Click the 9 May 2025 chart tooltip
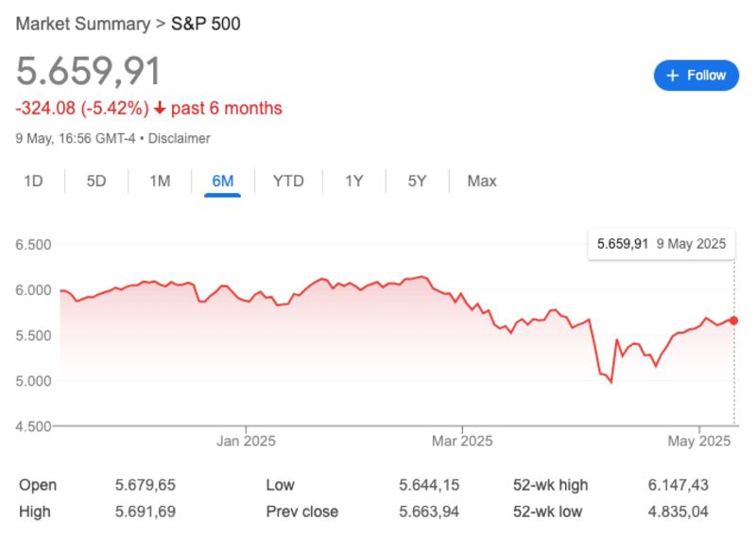756x538 pixels. [x=661, y=244]
